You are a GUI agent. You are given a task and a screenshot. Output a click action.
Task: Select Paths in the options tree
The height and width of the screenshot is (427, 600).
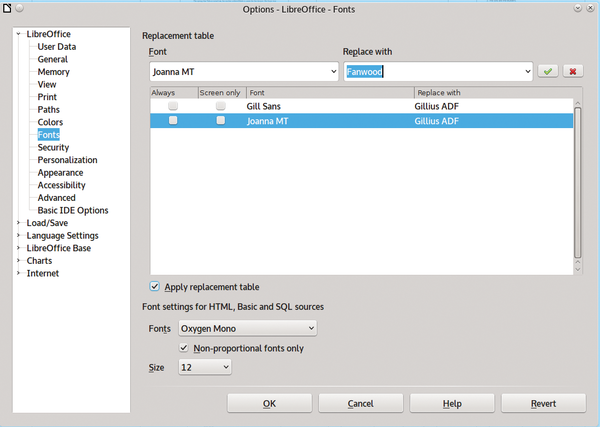[49, 109]
